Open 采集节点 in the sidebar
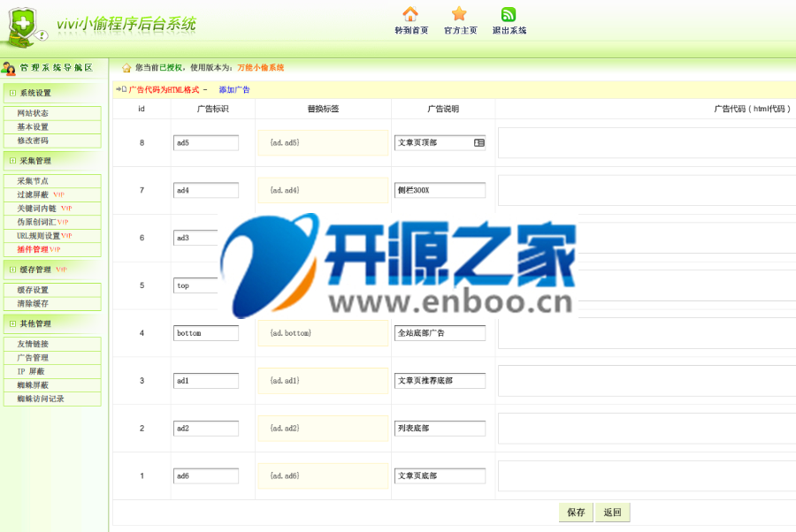This screenshot has width=796, height=532. click(x=52, y=181)
